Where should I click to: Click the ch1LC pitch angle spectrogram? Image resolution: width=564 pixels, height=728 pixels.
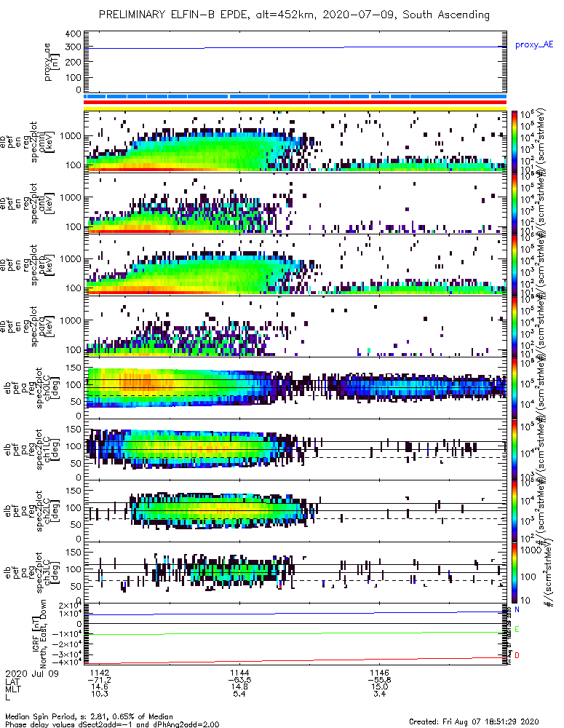[x=295, y=449]
